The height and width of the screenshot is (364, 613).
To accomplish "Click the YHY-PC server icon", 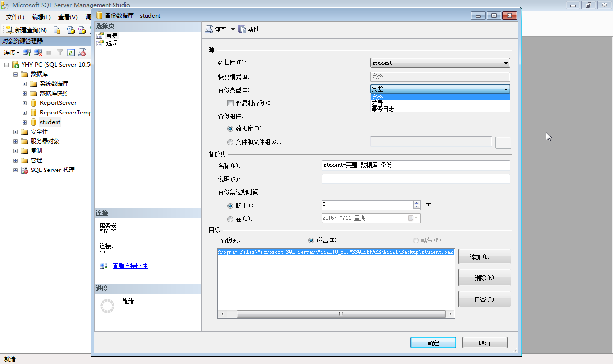I will pos(15,65).
